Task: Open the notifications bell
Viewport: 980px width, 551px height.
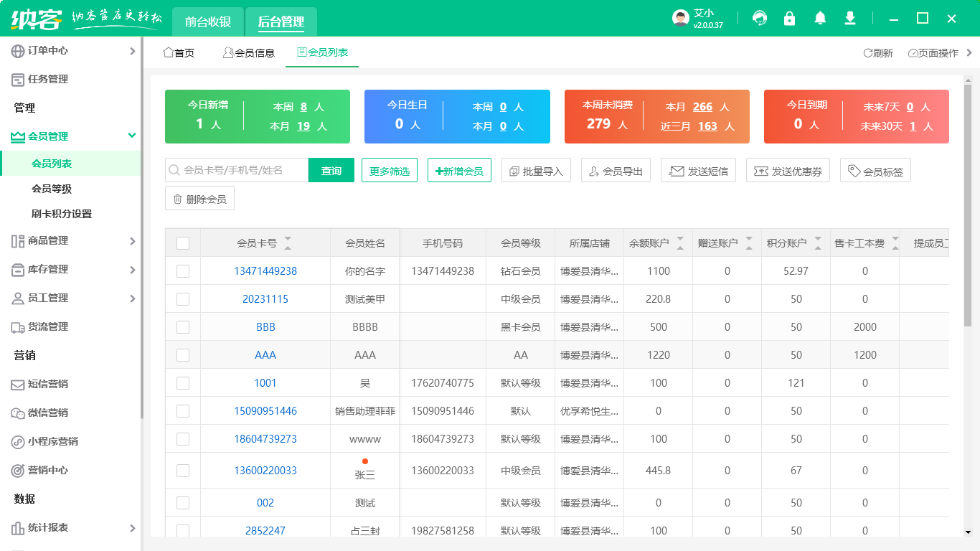Action: point(820,19)
